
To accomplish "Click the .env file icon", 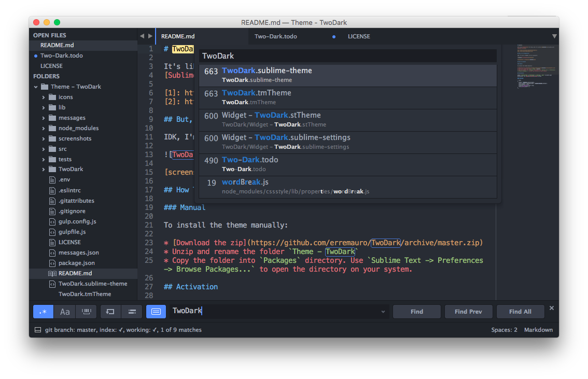I will click(52, 180).
